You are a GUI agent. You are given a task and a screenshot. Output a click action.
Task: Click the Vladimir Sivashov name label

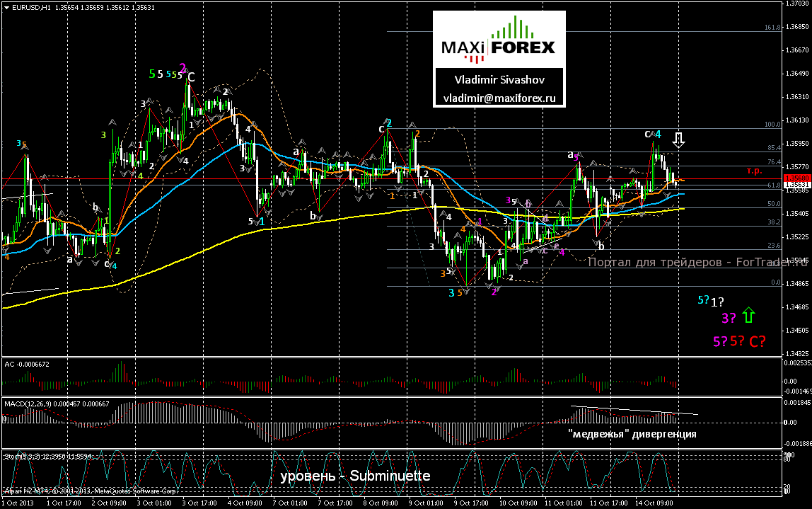pos(499,80)
